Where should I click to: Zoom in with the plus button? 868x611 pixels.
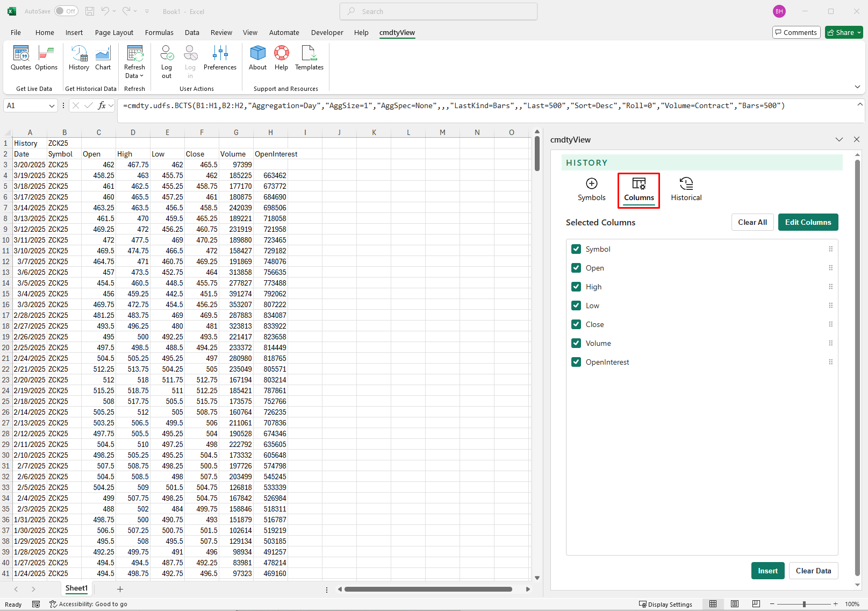pyautogui.click(x=835, y=604)
